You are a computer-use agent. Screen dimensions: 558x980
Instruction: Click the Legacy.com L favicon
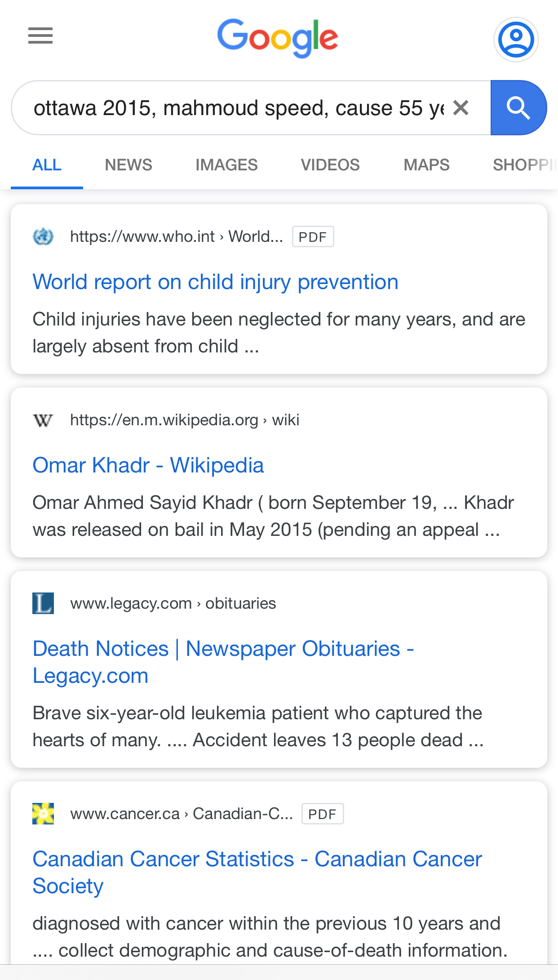pos(43,603)
